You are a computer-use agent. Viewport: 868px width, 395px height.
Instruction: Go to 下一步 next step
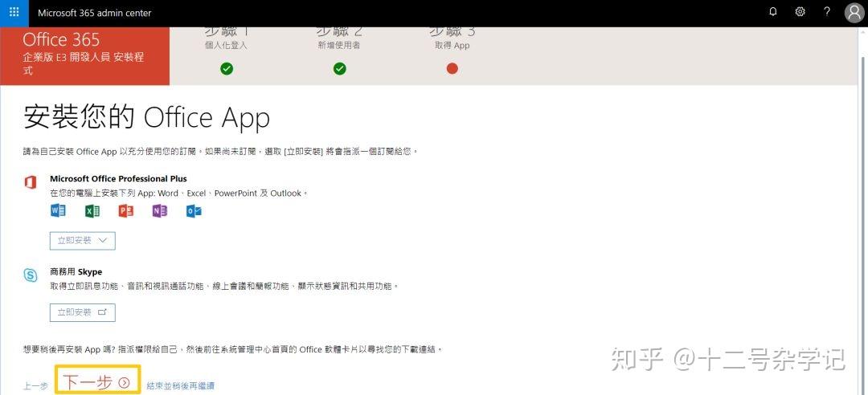click(97, 381)
